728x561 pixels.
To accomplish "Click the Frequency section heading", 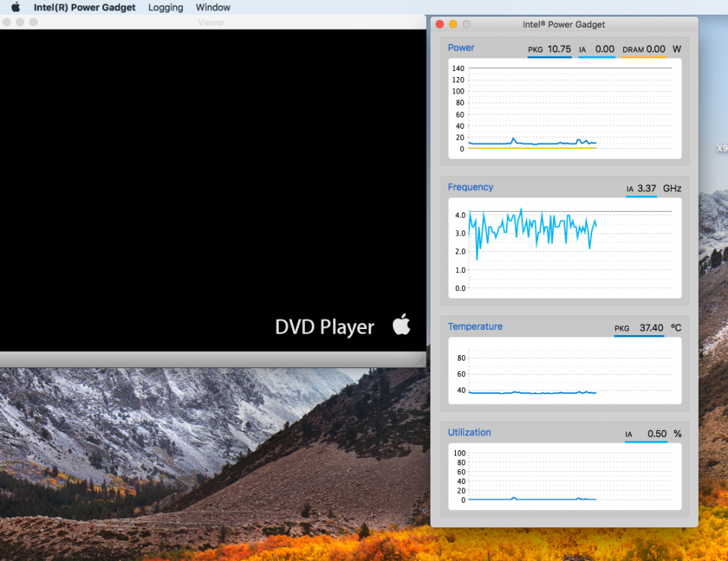I will pos(470,187).
